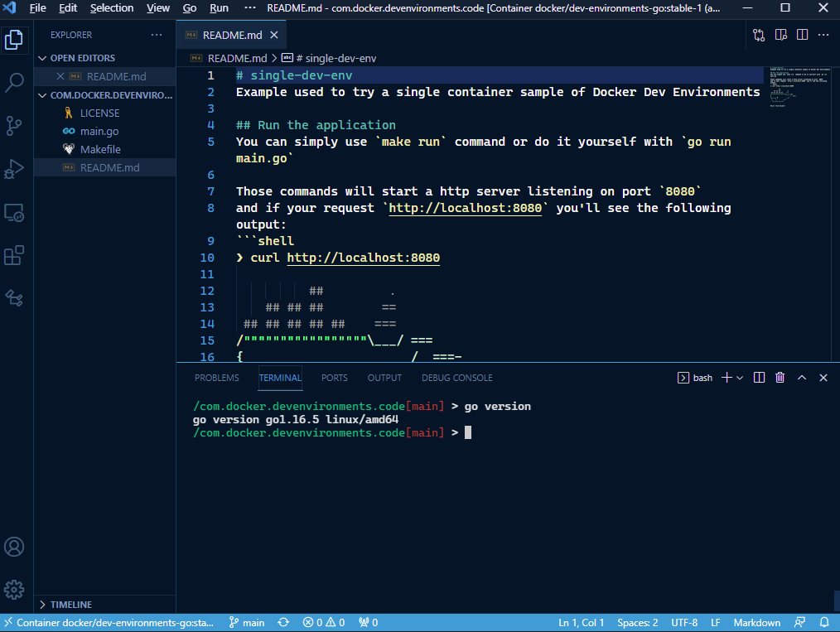840x632 pixels.
Task: Open Explorer views and more actions ellipsis
Action: point(157,35)
